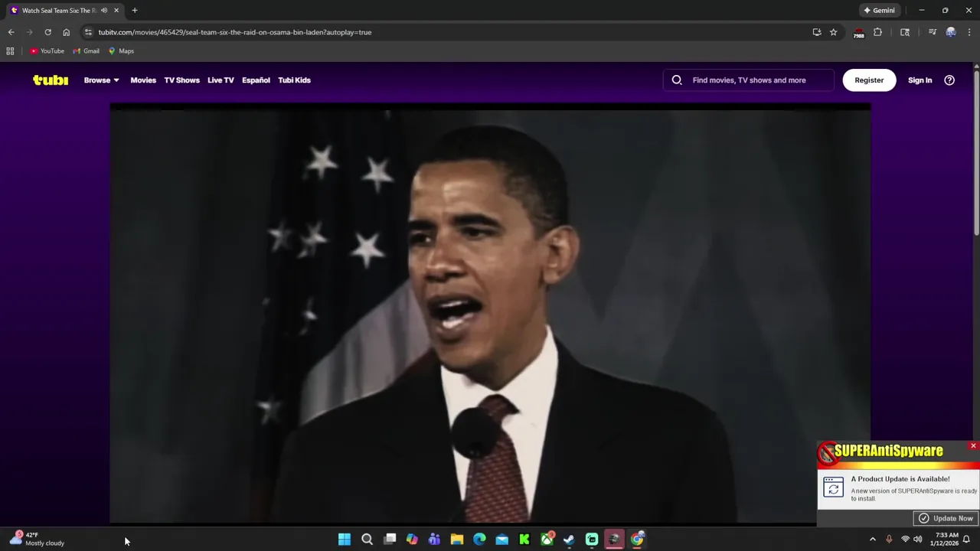Click the Tubi search magnifier icon
980x551 pixels.
click(x=677, y=80)
